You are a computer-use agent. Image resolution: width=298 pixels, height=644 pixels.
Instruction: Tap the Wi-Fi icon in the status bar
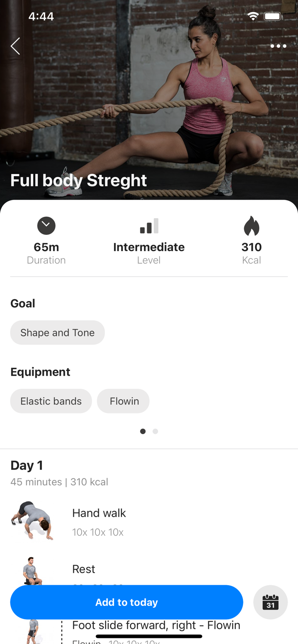click(253, 16)
